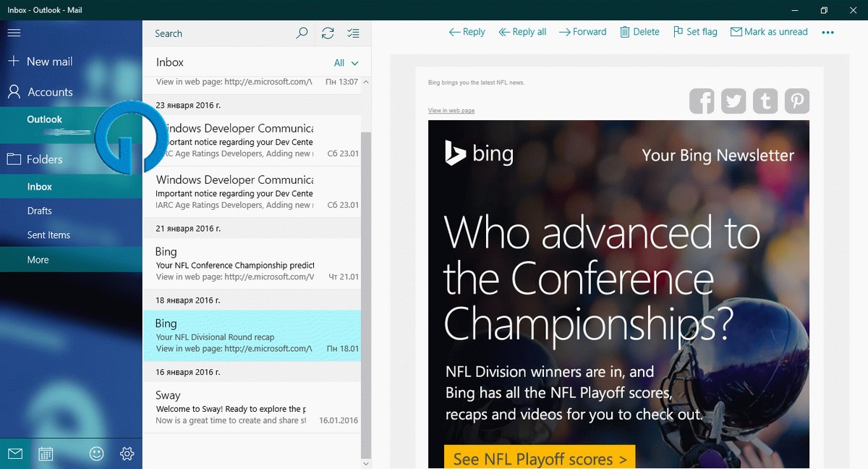868x469 pixels.
Task: Open the hamburger navigation menu
Action: pyautogui.click(x=13, y=33)
